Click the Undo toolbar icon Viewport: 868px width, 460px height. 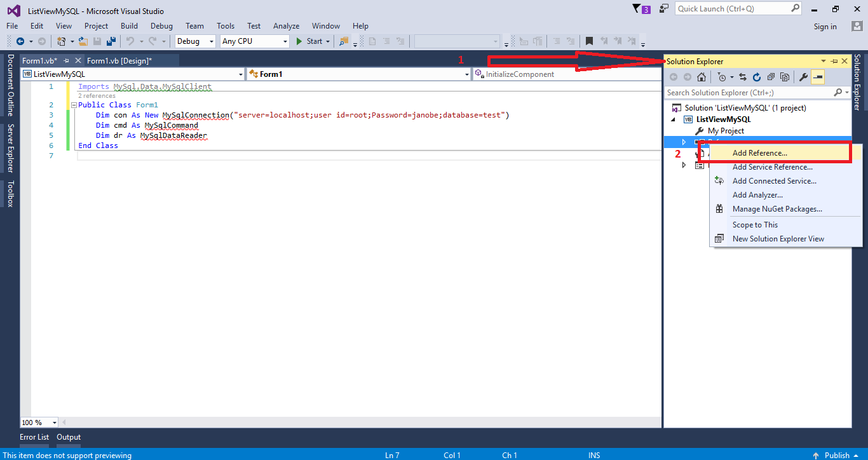click(x=130, y=41)
